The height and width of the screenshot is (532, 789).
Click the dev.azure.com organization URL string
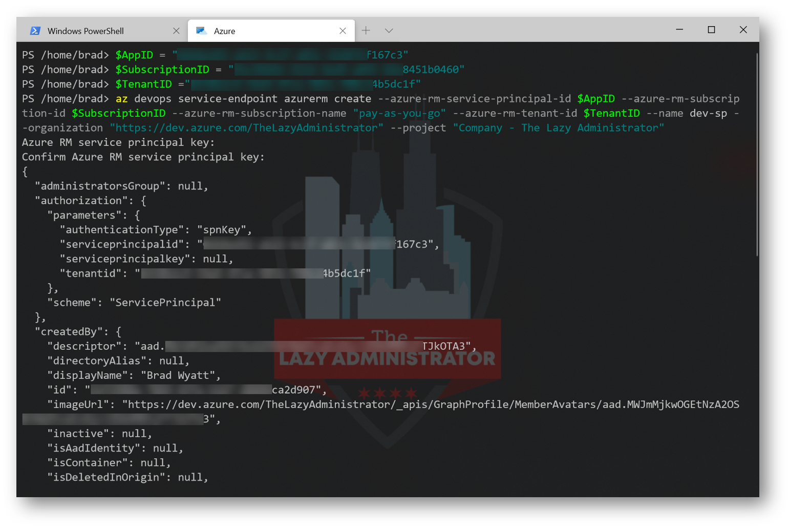click(246, 127)
